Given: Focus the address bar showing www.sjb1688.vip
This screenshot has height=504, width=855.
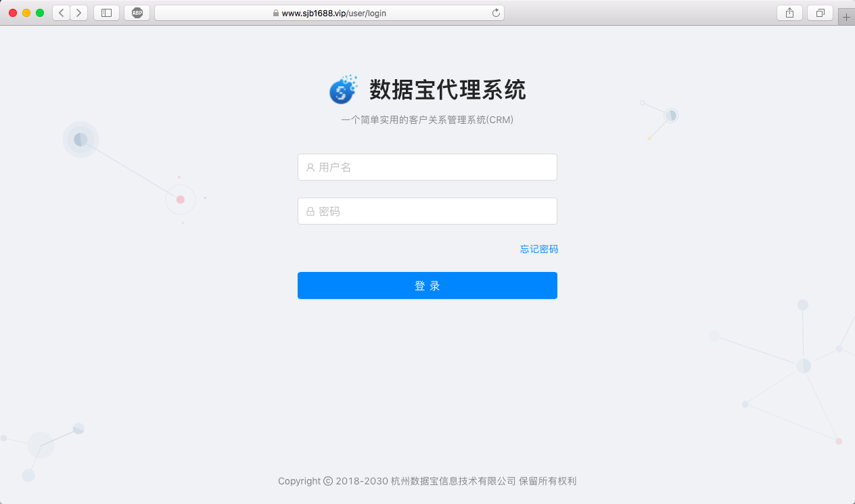Looking at the screenshot, I should pos(329,13).
